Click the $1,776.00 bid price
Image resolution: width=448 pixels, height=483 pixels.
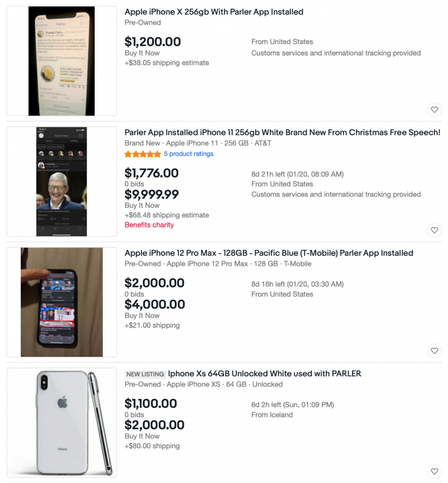tap(151, 173)
